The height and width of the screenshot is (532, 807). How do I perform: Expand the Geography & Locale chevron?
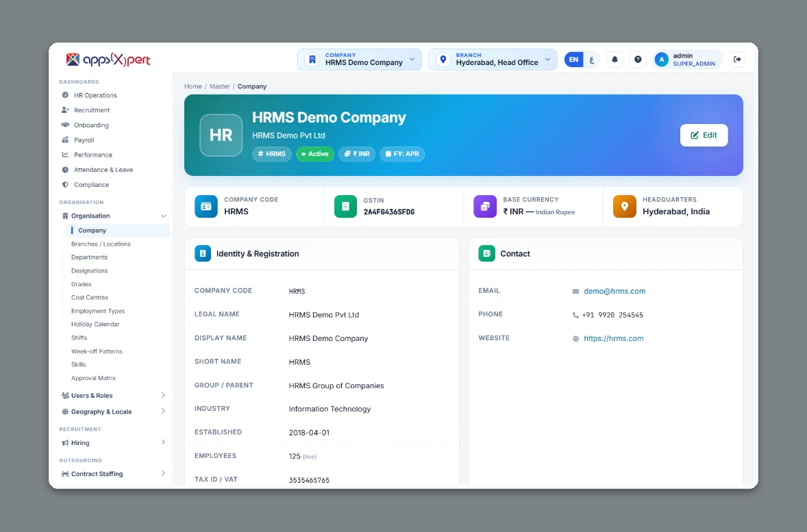(x=163, y=411)
